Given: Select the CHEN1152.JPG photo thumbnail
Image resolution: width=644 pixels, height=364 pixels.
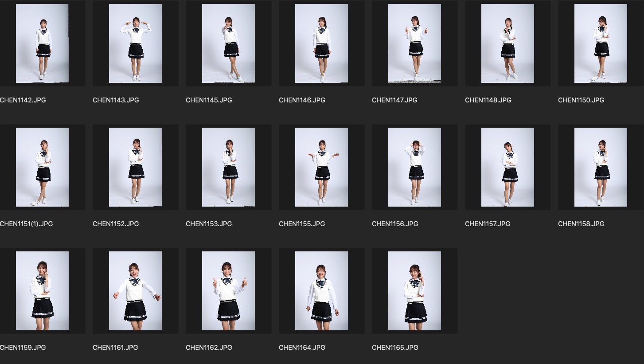Looking at the screenshot, I should point(135,167).
